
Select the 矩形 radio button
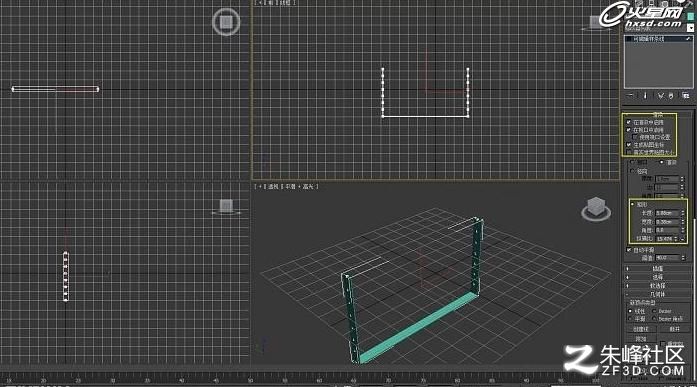click(633, 204)
